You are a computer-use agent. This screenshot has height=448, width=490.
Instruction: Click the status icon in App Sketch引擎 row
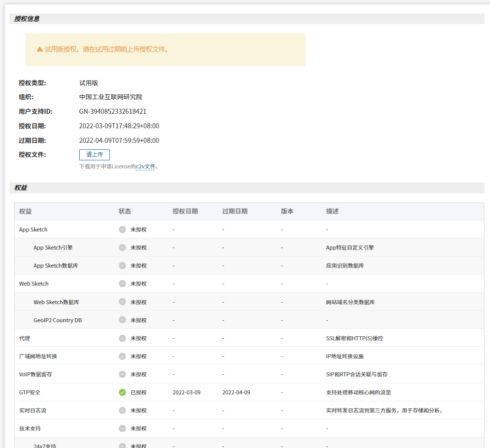pyautogui.click(x=122, y=248)
